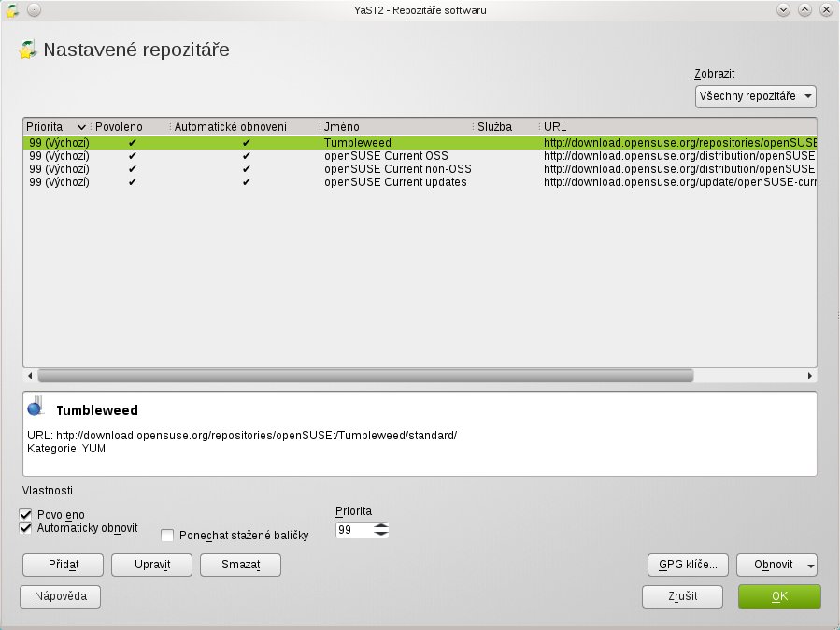Decrease the Priorita spinner value

(x=381, y=534)
